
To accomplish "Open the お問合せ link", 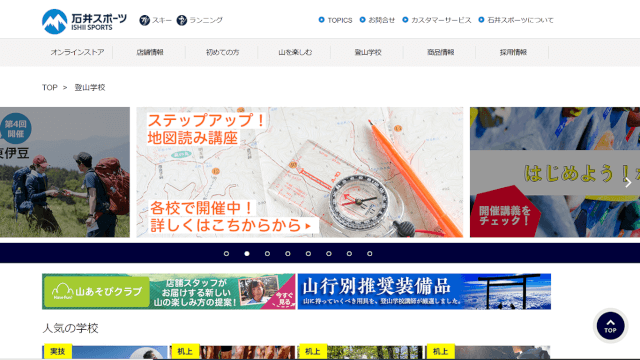I will [378, 20].
